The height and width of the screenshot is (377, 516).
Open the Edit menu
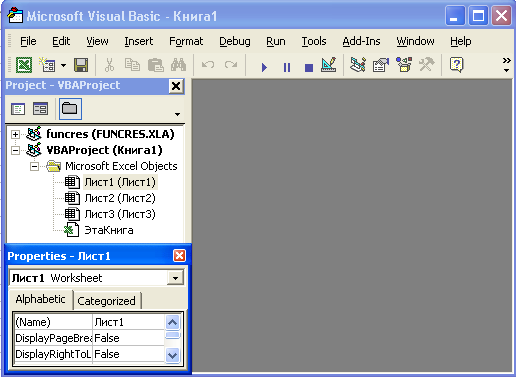(x=61, y=41)
